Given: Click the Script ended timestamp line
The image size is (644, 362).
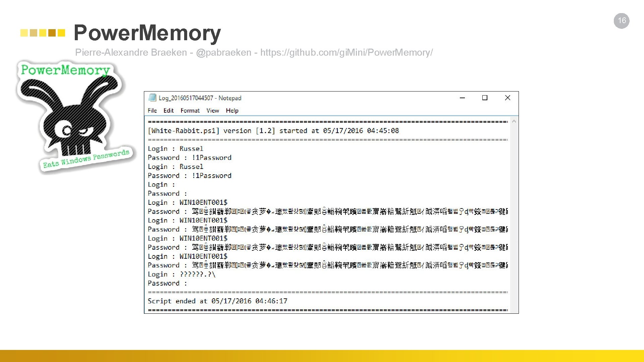Looking at the screenshot, I should pos(217,301).
